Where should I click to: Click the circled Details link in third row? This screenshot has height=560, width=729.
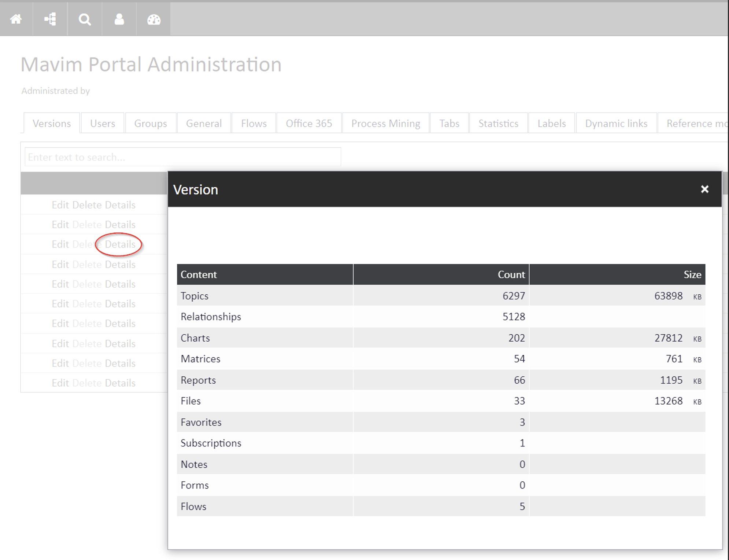pos(120,244)
